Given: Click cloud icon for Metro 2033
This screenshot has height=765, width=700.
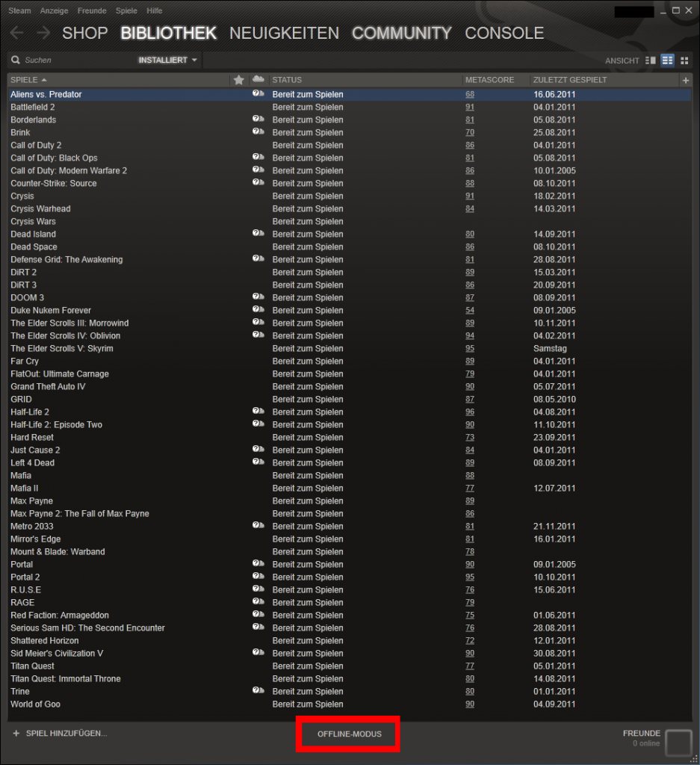Looking at the screenshot, I should [x=258, y=525].
